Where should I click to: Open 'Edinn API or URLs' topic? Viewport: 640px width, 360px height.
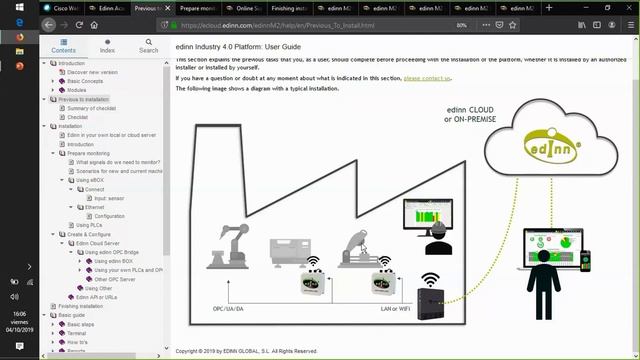click(x=96, y=298)
